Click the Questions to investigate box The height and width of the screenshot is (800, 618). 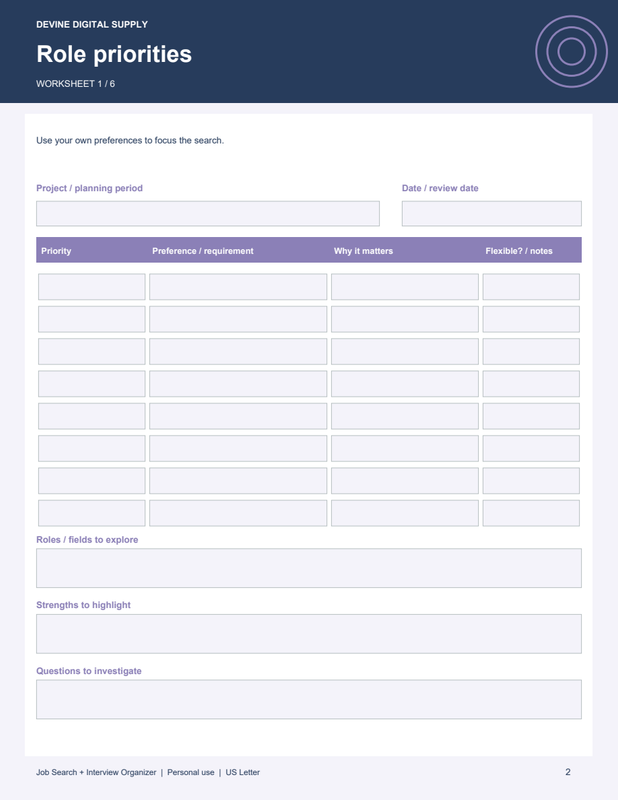click(309, 699)
